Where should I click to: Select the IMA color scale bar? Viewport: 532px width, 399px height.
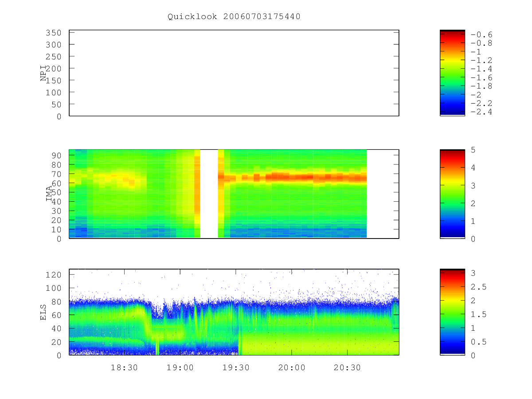click(452, 194)
